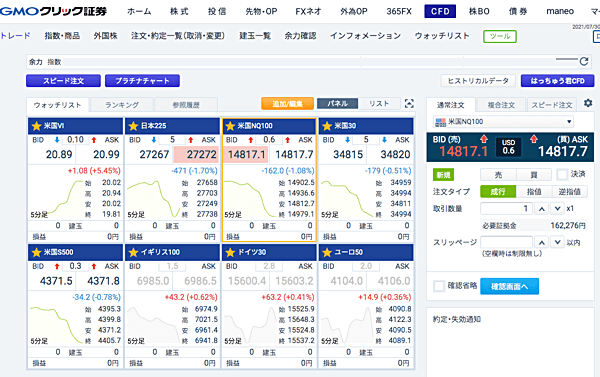Open 建玉一覧 submenu item
Viewport: 600px width, 377px height.
(x=255, y=36)
